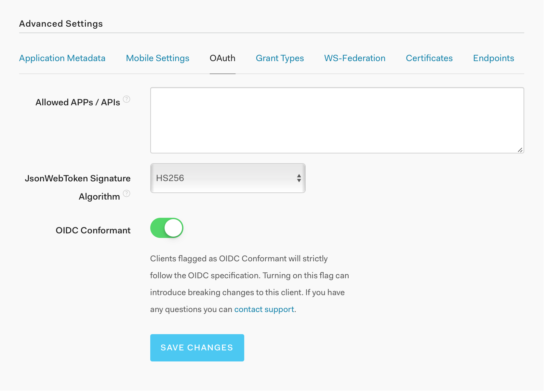Image resolution: width=547 pixels, height=392 pixels.
Task: Open help for JsonWebToken Signature Algorithm
Action: click(x=127, y=193)
